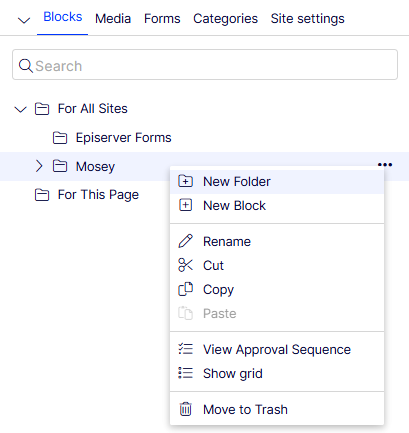Click the search magnifier icon
The height and width of the screenshot is (433, 409).
(x=25, y=66)
